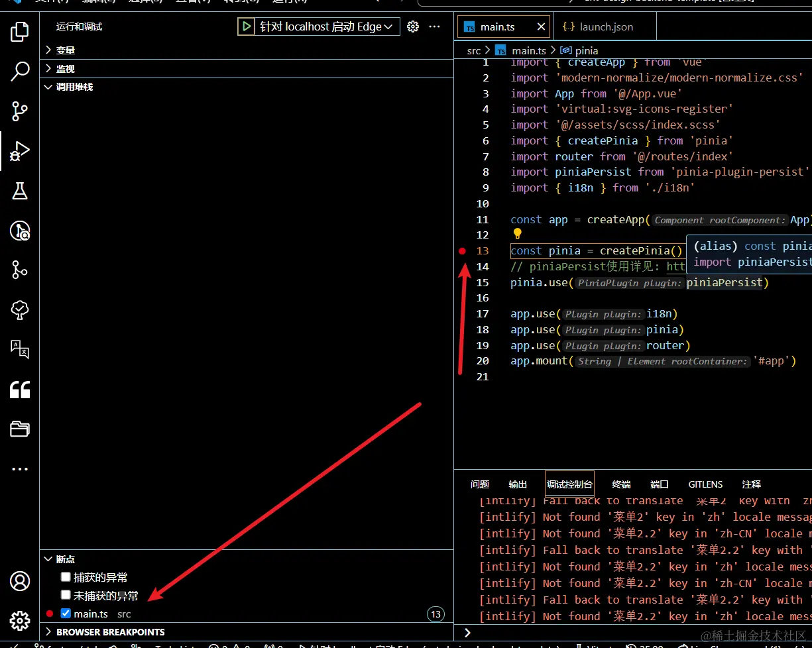812x648 pixels.
Task: Open the Manage gear at activity bar bottom
Action: pyautogui.click(x=20, y=621)
